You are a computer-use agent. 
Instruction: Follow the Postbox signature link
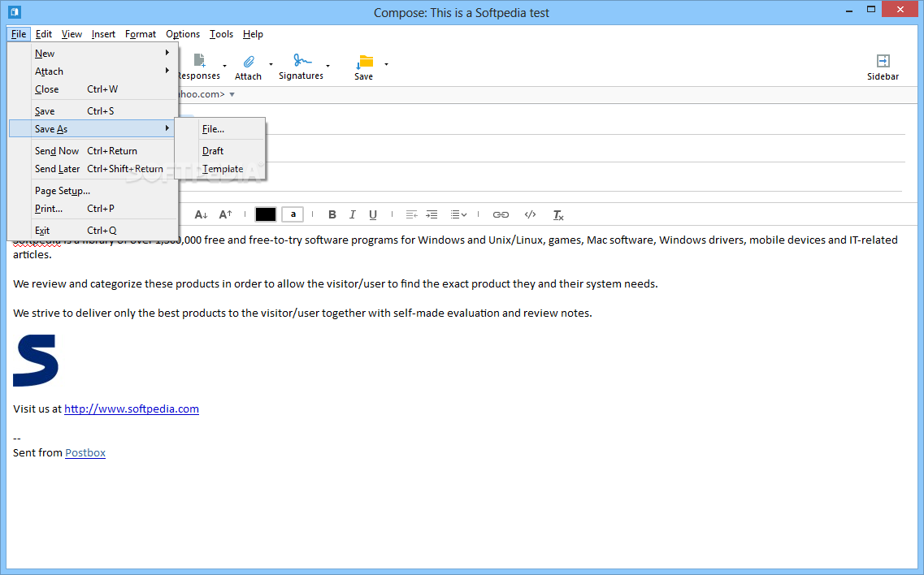(85, 453)
